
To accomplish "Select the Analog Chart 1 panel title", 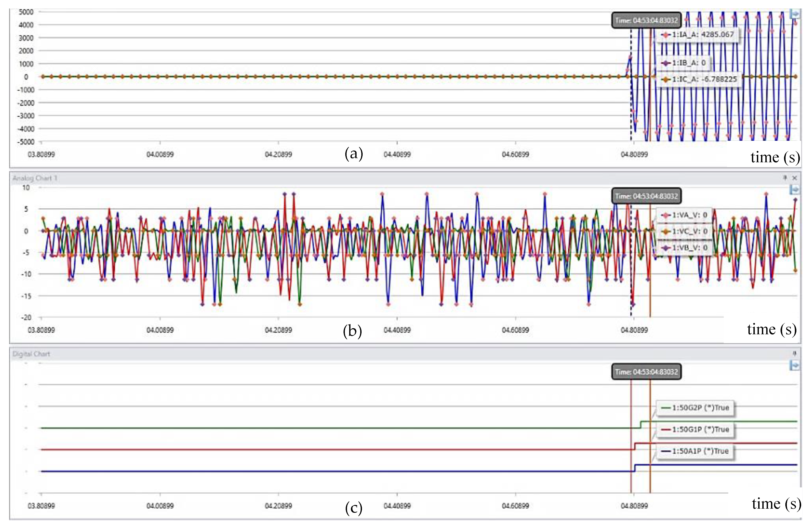I will 35,178.
